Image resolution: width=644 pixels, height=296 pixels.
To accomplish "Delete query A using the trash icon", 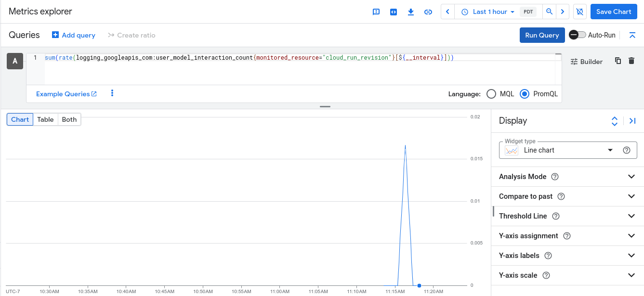I will 632,61.
